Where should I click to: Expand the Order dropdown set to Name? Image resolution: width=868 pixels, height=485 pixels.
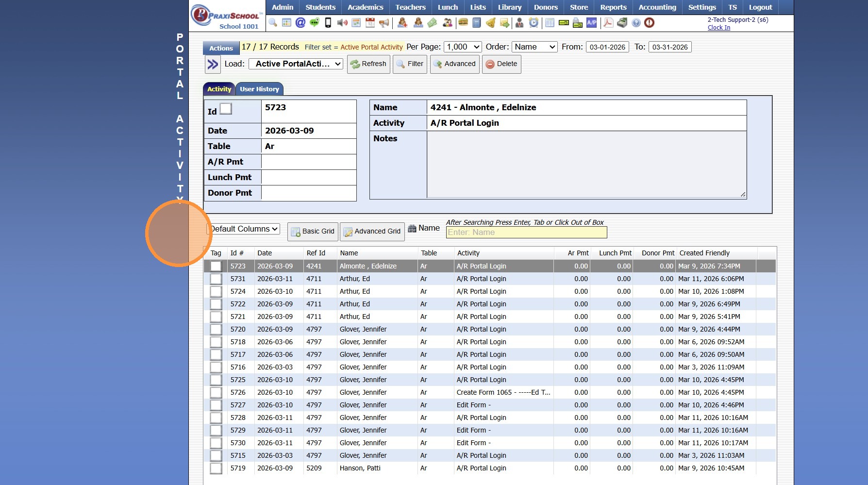[534, 47]
